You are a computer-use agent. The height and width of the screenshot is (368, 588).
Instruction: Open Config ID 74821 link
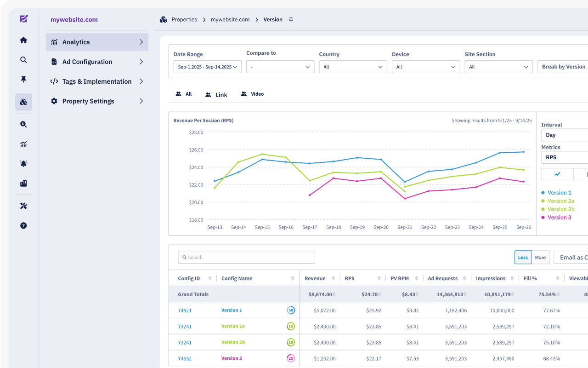pyautogui.click(x=185, y=310)
